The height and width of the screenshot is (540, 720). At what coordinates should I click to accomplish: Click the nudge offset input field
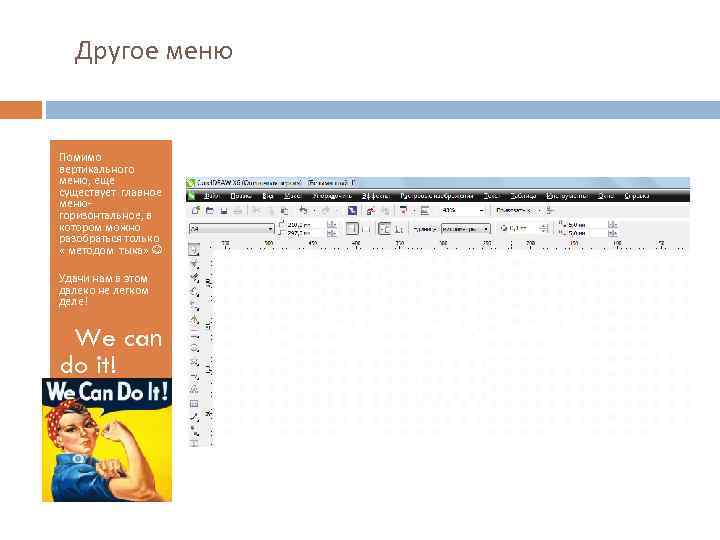tap(523, 228)
